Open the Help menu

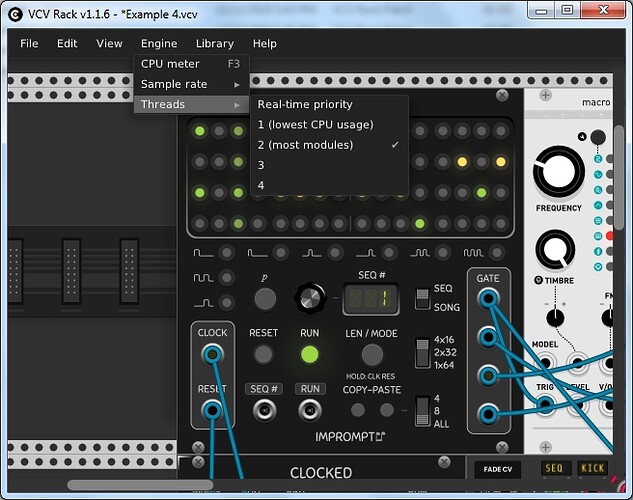click(x=264, y=44)
